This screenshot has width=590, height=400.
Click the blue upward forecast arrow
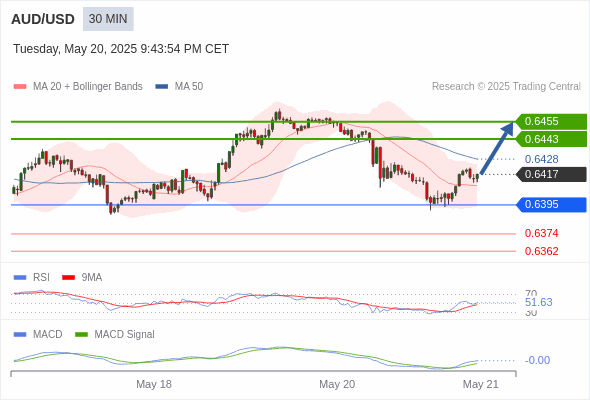pyautogui.click(x=497, y=147)
